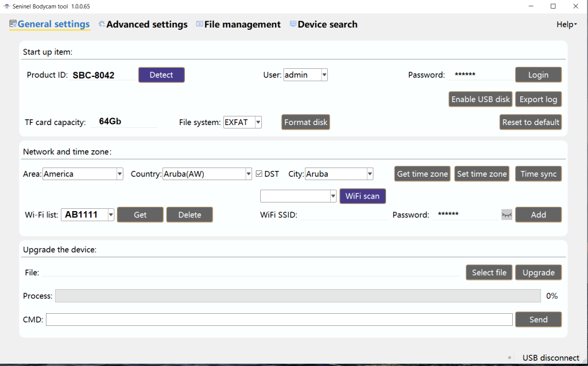Open the File system EXFAT dropdown

(258, 122)
